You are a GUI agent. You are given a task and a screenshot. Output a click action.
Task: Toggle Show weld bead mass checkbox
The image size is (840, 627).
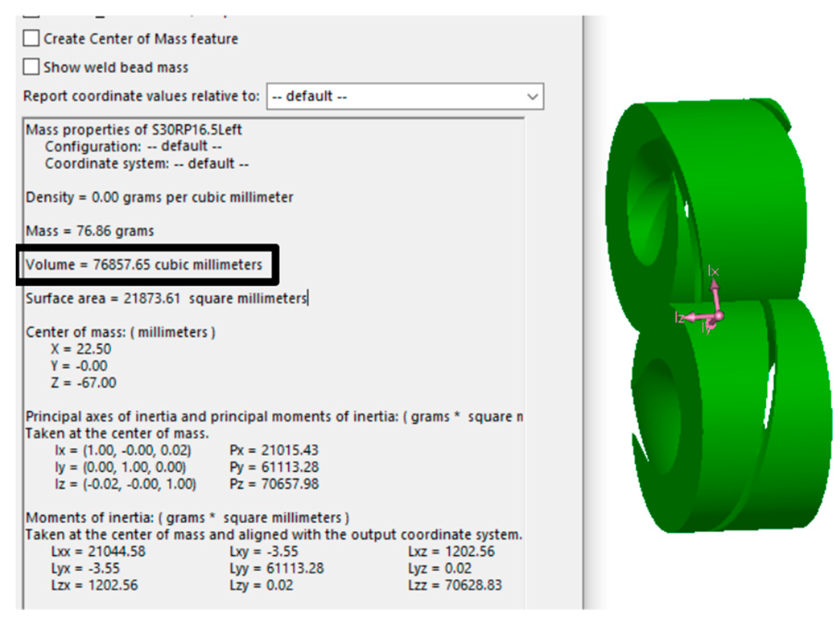pyautogui.click(x=31, y=67)
